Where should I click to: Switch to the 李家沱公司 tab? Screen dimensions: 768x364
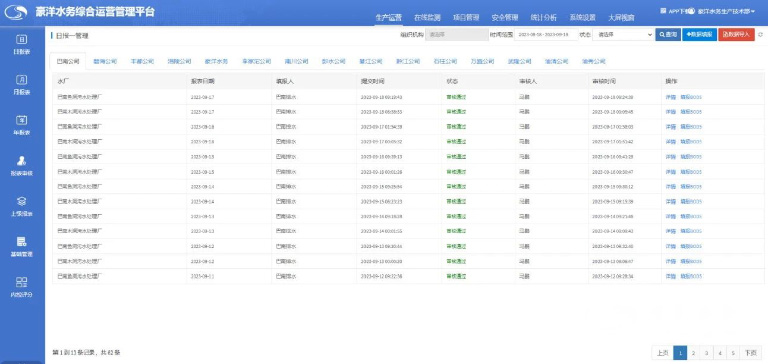256,62
